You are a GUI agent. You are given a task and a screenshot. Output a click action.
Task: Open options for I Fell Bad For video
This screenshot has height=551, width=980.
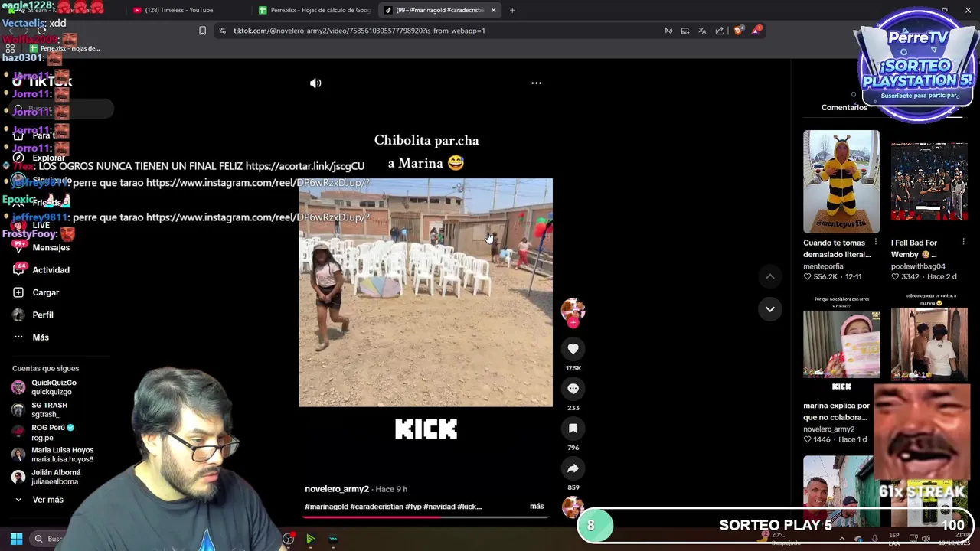(963, 243)
